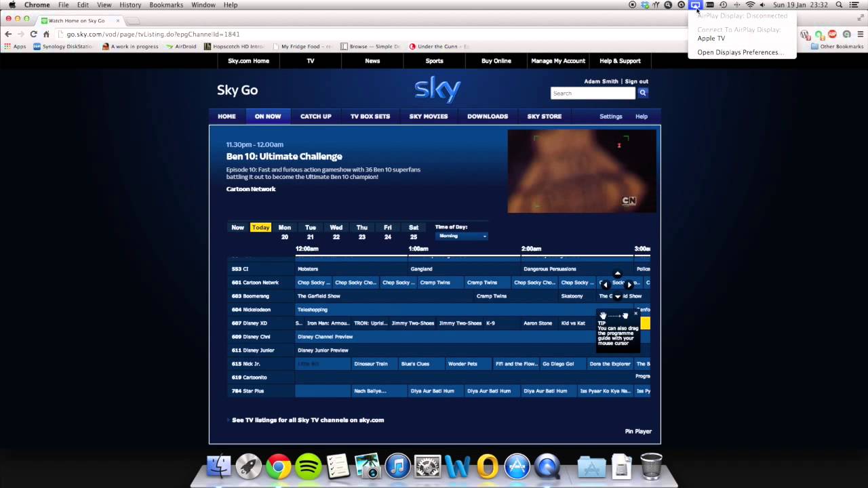Click the guide's up navigation arrow

pos(617,274)
